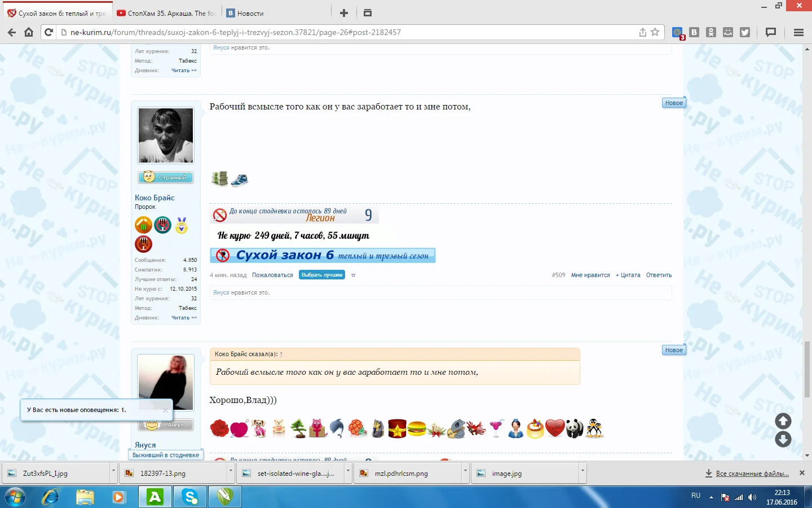Viewport: 812px width, 508px height.
Task: Open dropdown for 182397-13.png download
Action: (x=231, y=470)
